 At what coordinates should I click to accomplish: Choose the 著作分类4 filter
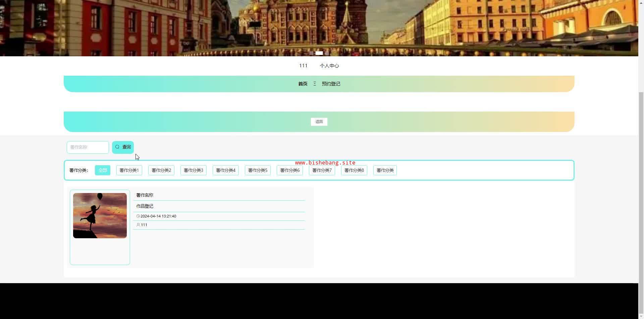(226, 170)
